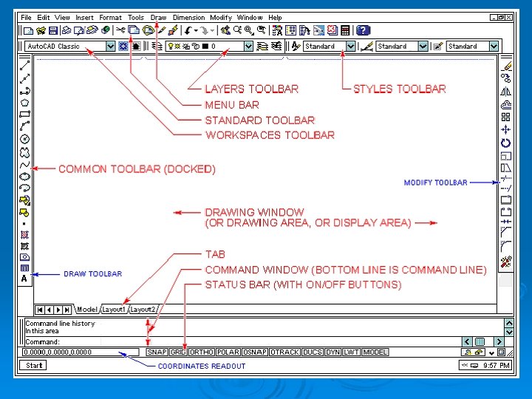Image resolution: width=532 pixels, height=399 pixels.
Task: Select the Array modify tool
Action: (506, 117)
